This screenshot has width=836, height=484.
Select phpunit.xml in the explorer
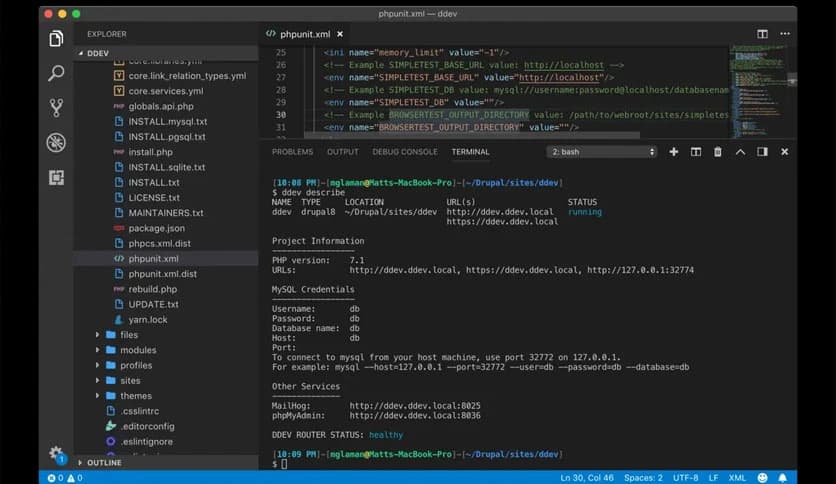point(154,259)
